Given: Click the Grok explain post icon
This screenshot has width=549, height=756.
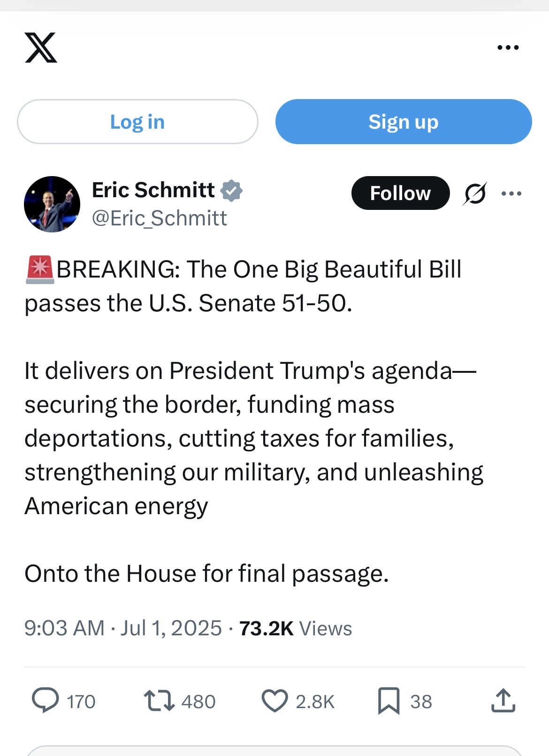Looking at the screenshot, I should click(475, 193).
